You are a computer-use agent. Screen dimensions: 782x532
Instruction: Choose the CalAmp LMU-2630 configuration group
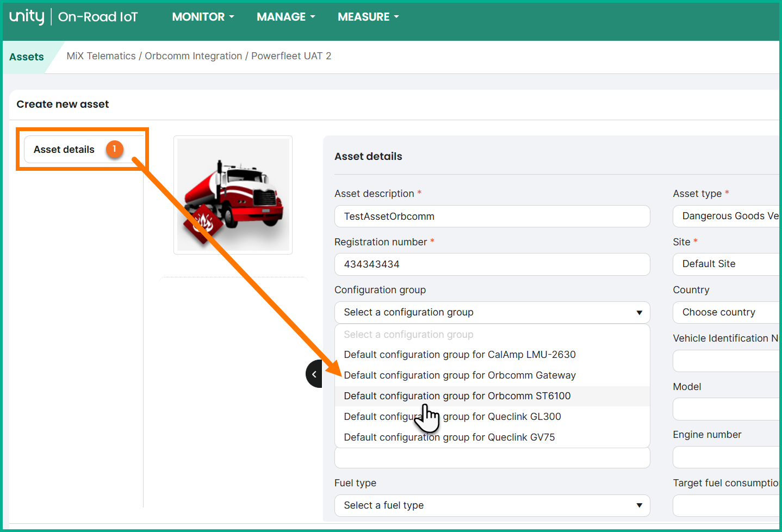[460, 355]
